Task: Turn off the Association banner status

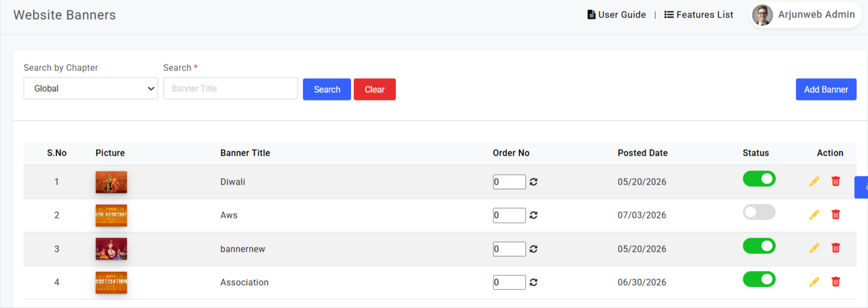Action: coord(759,279)
